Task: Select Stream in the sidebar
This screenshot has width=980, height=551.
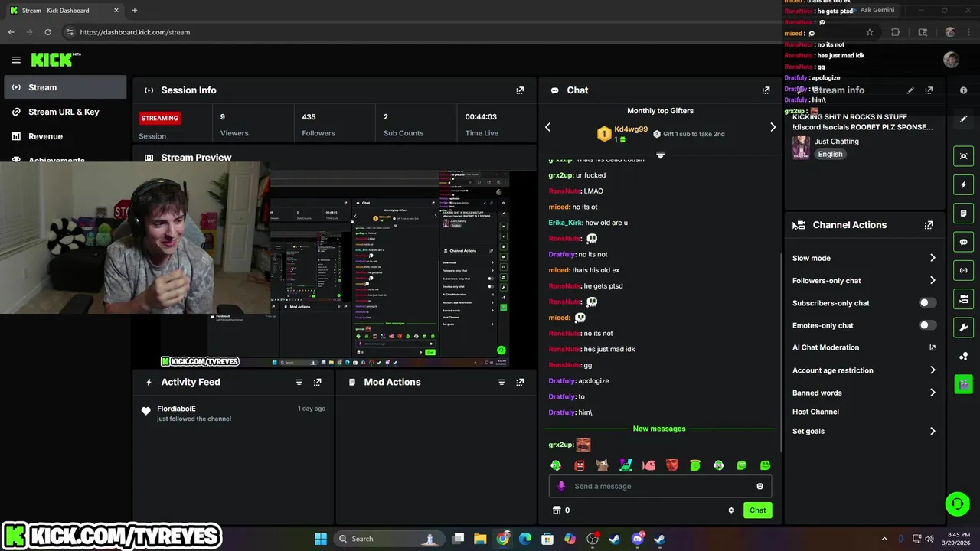Action: [65, 87]
